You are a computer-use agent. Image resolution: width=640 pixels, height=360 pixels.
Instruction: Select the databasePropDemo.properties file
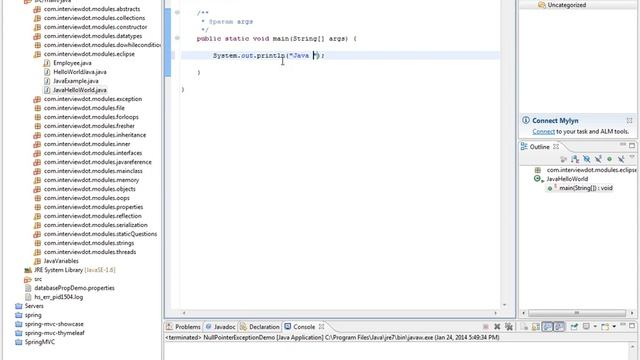74,288
